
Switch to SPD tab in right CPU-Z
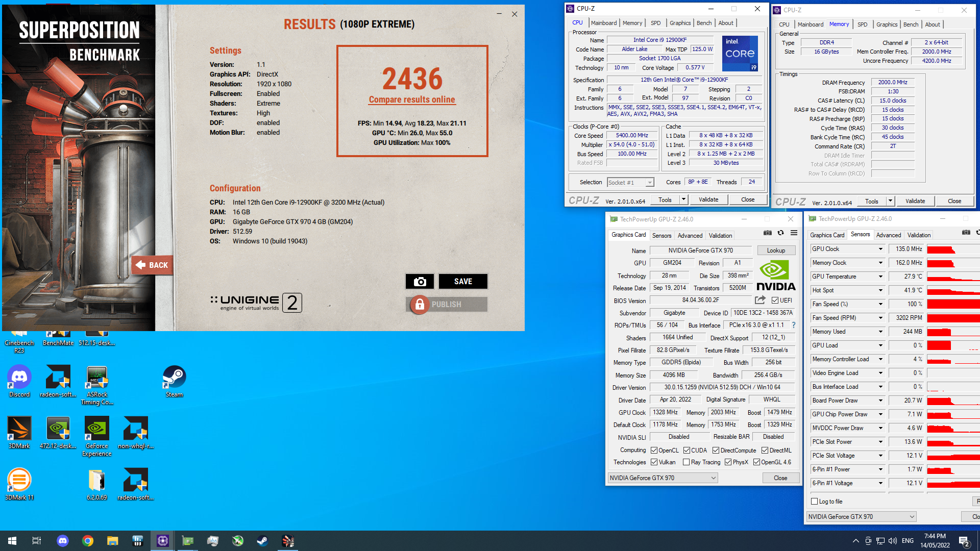862,24
